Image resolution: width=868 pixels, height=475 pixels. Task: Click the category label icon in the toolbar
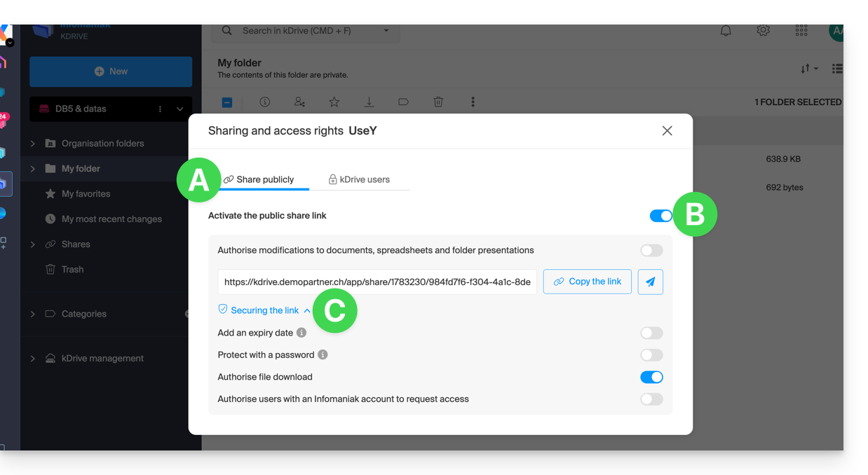[x=403, y=102]
